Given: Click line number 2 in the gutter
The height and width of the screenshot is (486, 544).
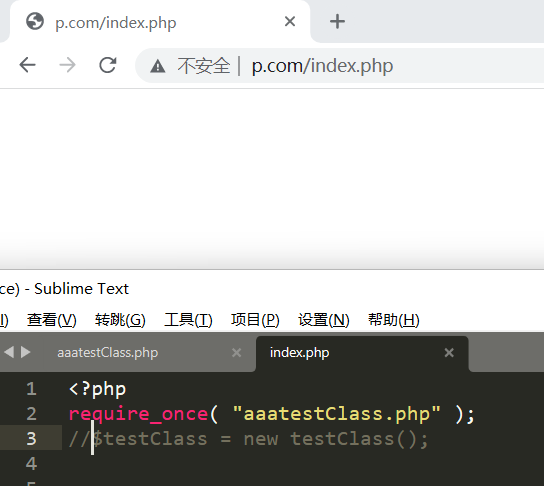Looking at the screenshot, I should 32,414.
